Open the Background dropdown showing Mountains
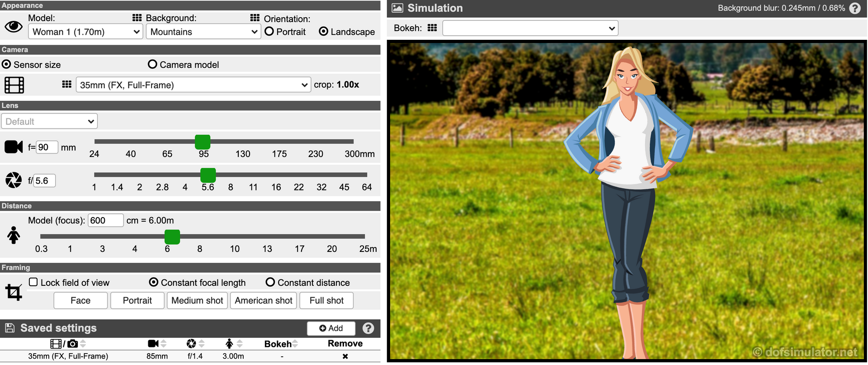The image size is (868, 365). click(203, 32)
